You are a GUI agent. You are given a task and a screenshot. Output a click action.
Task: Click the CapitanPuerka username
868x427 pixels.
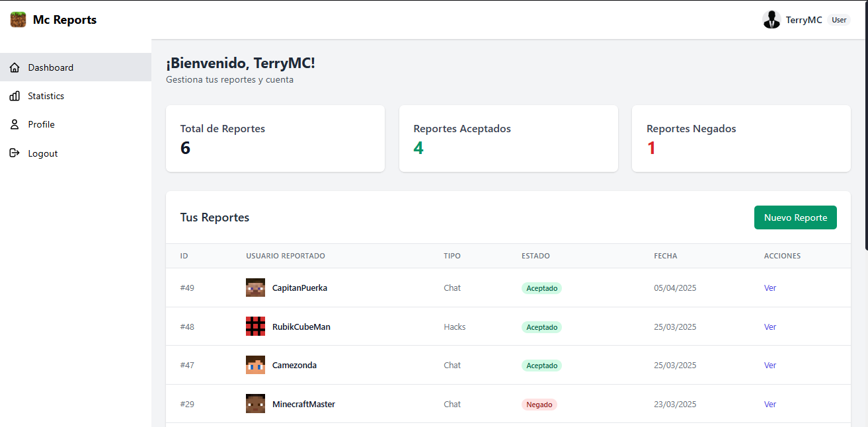pyautogui.click(x=299, y=288)
